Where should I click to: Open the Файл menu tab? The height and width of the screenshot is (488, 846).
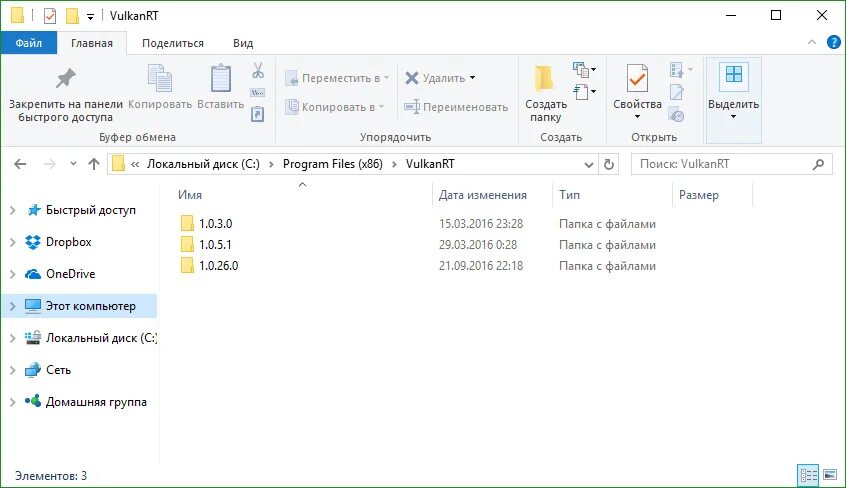click(x=29, y=43)
